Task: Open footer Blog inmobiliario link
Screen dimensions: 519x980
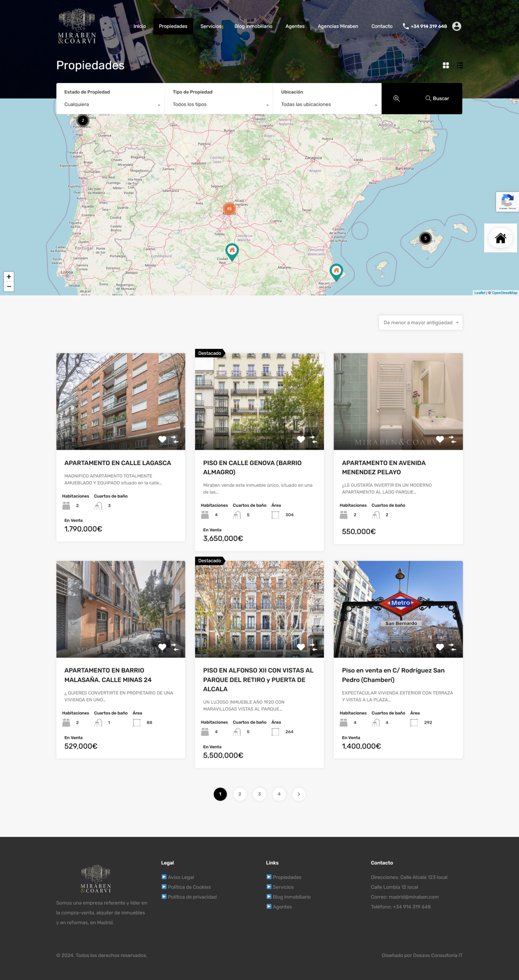Action: [x=291, y=897]
